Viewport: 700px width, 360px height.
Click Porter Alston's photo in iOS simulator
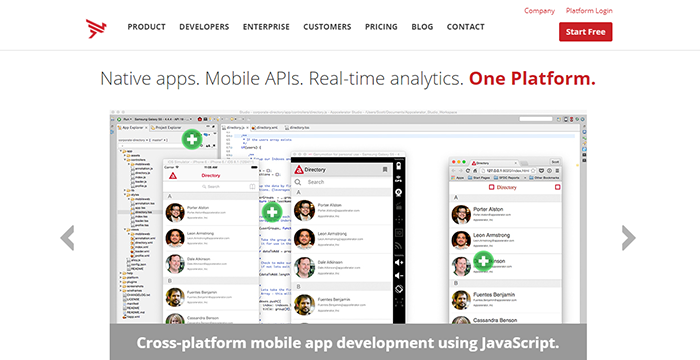(x=175, y=213)
